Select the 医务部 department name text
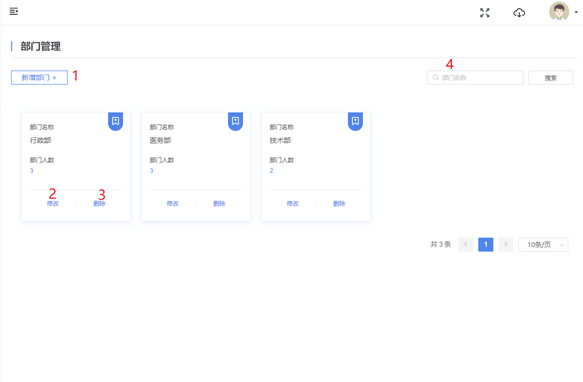 click(x=160, y=140)
